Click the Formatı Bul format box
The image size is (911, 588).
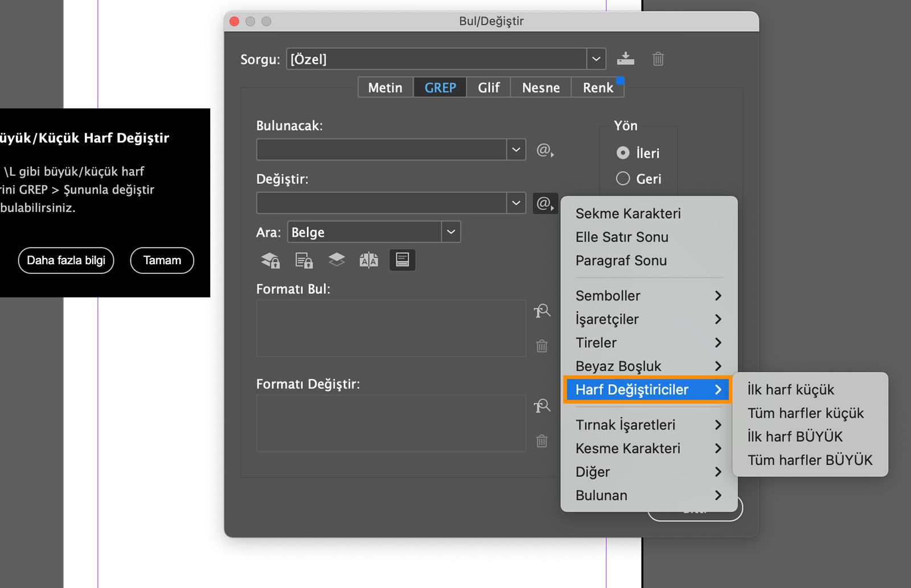(391, 328)
